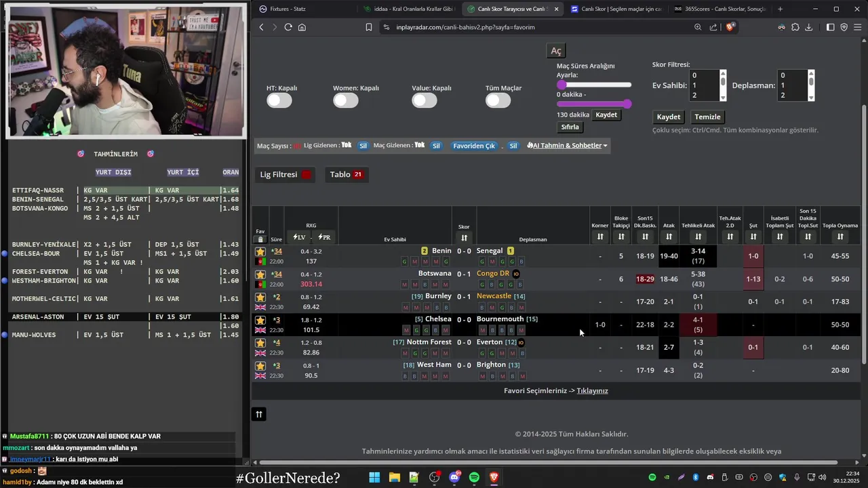Click favorite star for Burnley–Newcastle row
This screenshot has height=488, width=868.
[260, 297]
